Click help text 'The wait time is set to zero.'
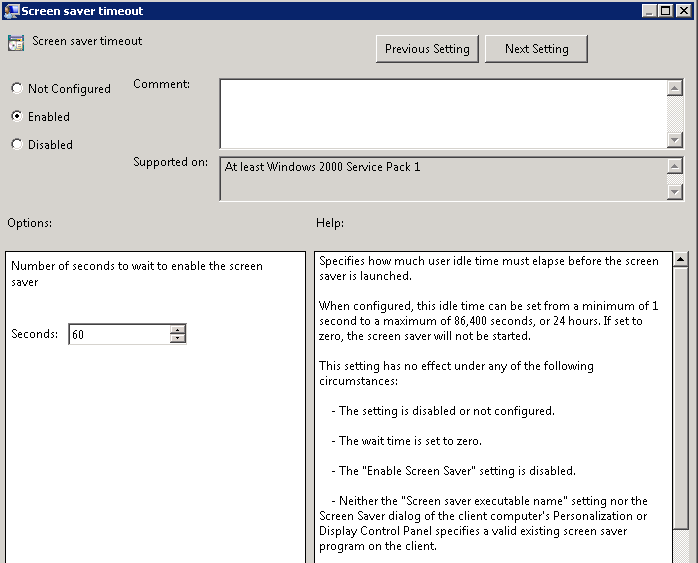The height and width of the screenshot is (563, 698). tap(410, 441)
